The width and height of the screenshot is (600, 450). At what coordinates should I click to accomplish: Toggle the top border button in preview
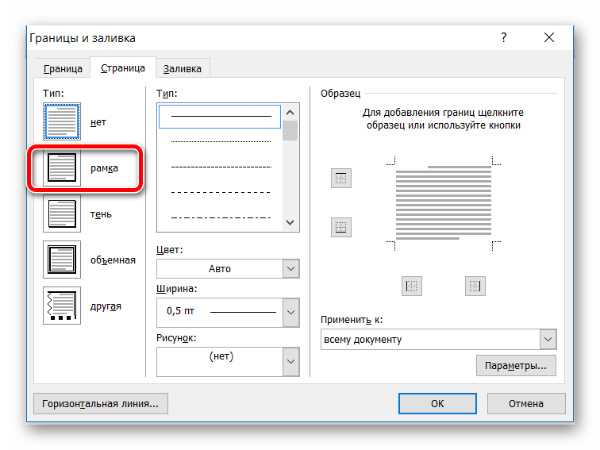(x=341, y=178)
